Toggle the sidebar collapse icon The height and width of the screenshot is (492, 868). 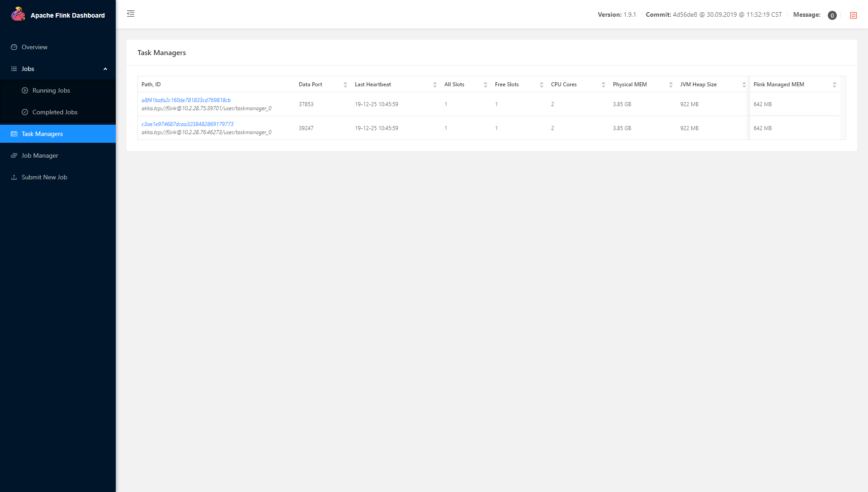tap(131, 14)
